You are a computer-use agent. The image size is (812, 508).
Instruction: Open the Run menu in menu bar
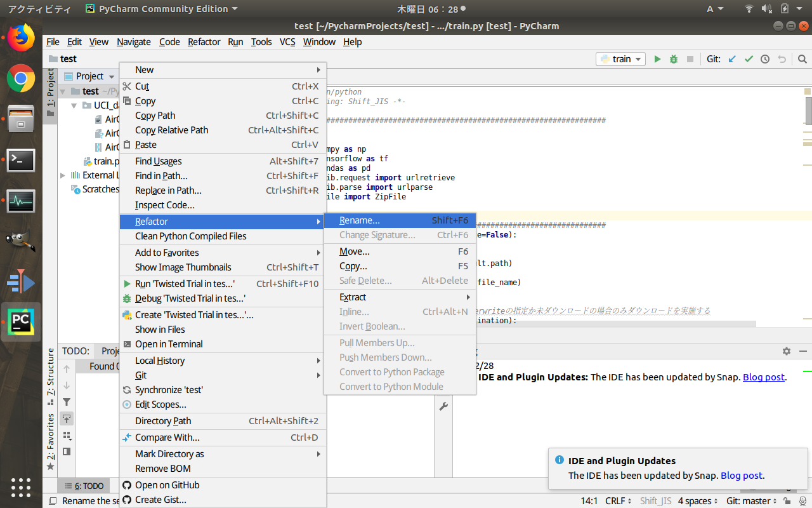(x=235, y=42)
